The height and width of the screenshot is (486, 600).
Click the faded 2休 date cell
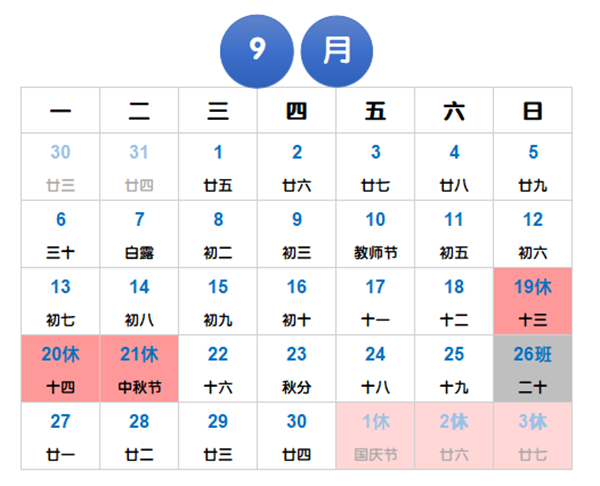point(454,435)
